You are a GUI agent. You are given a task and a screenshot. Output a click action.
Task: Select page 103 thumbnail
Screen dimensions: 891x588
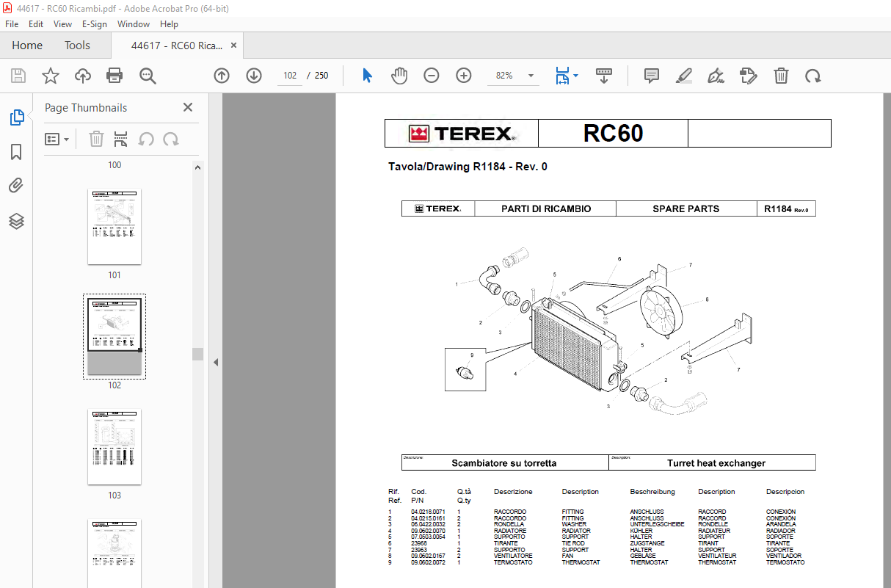[114, 447]
